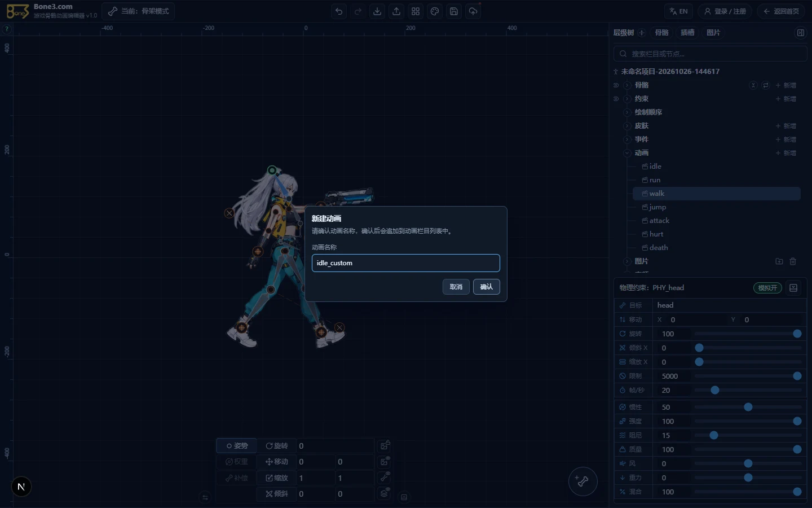Click the upload/export icon in top toolbar
The image size is (812, 508).
tap(396, 11)
